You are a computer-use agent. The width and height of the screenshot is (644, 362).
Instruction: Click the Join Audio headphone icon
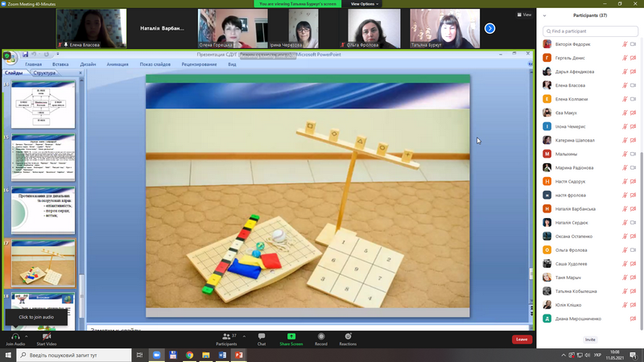pos(15,336)
